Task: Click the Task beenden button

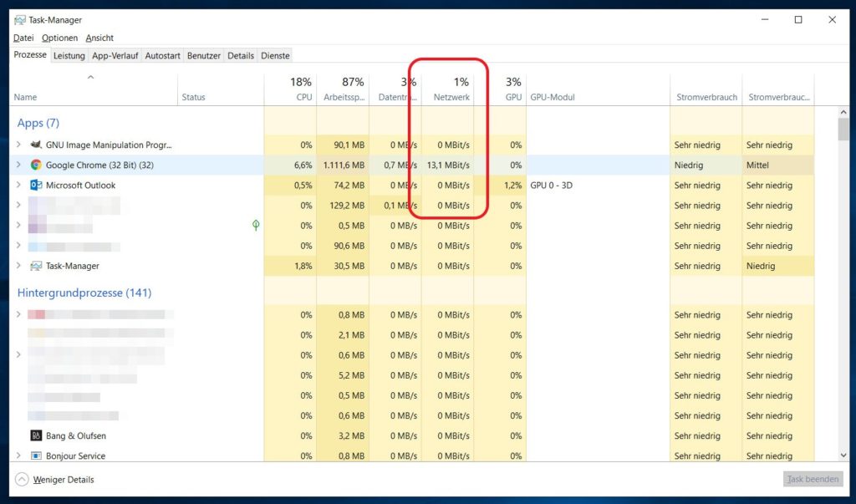Action: coord(813,479)
